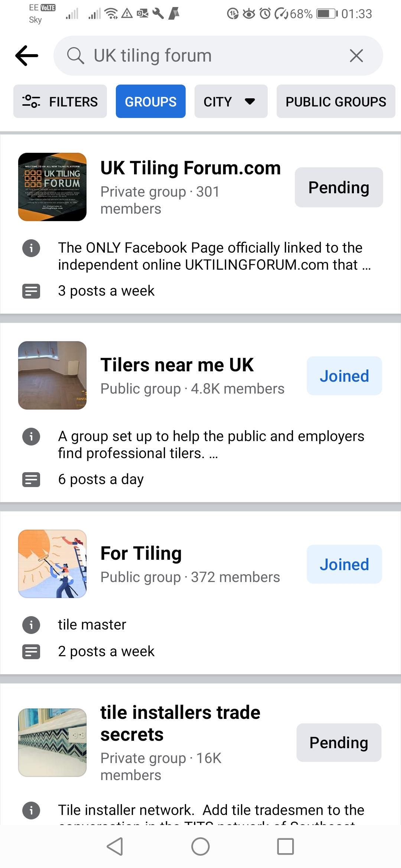
Task: Toggle Joined status for For Tiling group
Action: pyautogui.click(x=344, y=564)
